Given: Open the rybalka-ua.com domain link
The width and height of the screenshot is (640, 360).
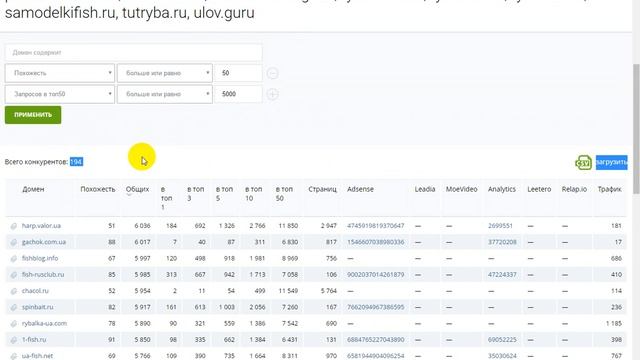Looking at the screenshot, I should coord(44,323).
